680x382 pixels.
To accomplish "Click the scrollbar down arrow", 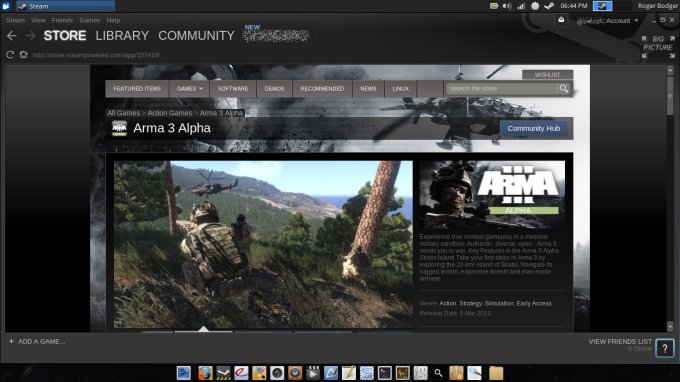I will pos(670,326).
